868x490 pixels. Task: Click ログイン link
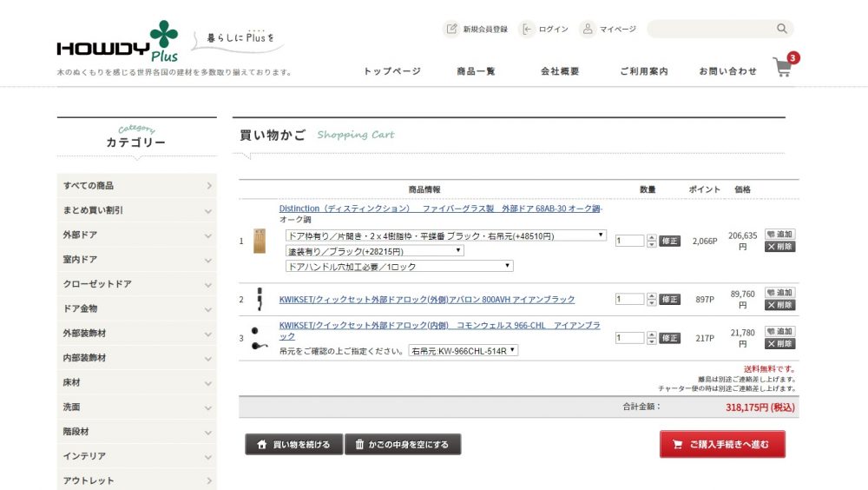[553, 29]
